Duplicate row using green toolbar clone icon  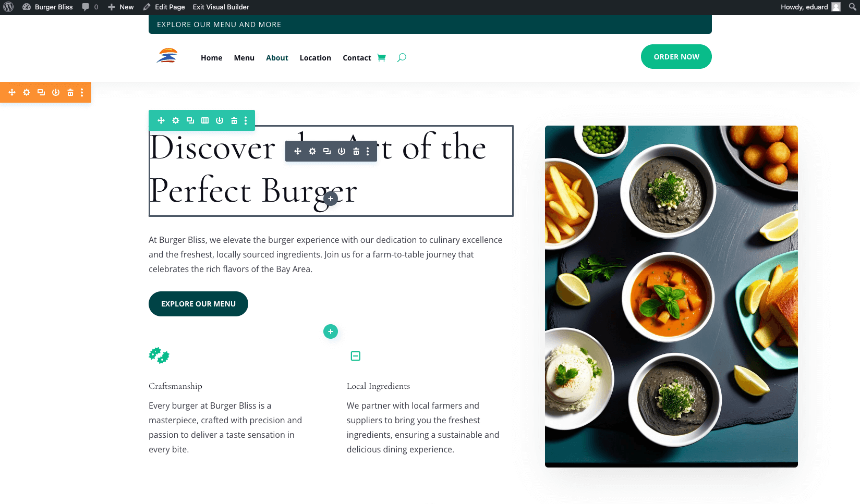[x=190, y=120]
